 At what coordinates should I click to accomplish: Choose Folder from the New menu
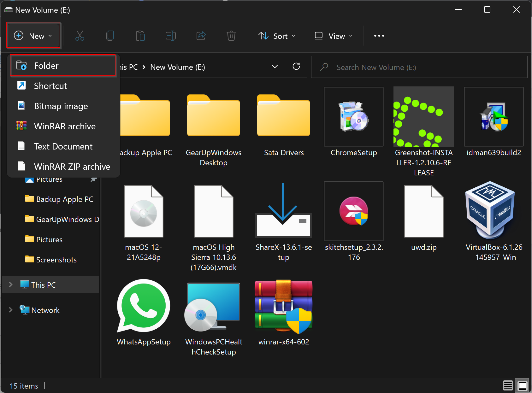pos(63,66)
